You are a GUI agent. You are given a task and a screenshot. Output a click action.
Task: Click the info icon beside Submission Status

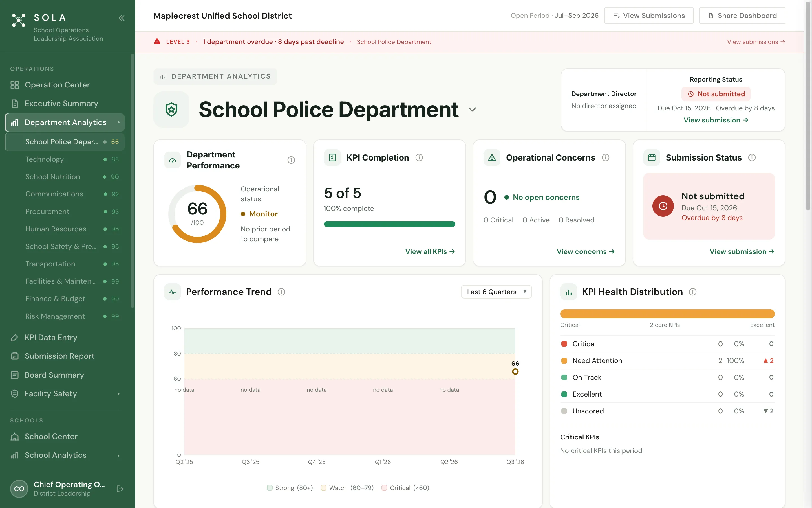click(752, 157)
